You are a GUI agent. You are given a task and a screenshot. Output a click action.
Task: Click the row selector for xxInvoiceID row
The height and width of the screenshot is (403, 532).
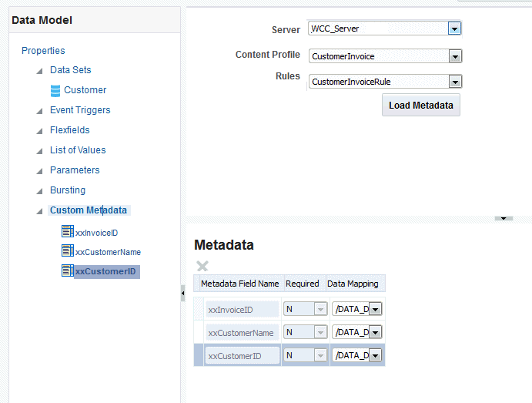199,309
